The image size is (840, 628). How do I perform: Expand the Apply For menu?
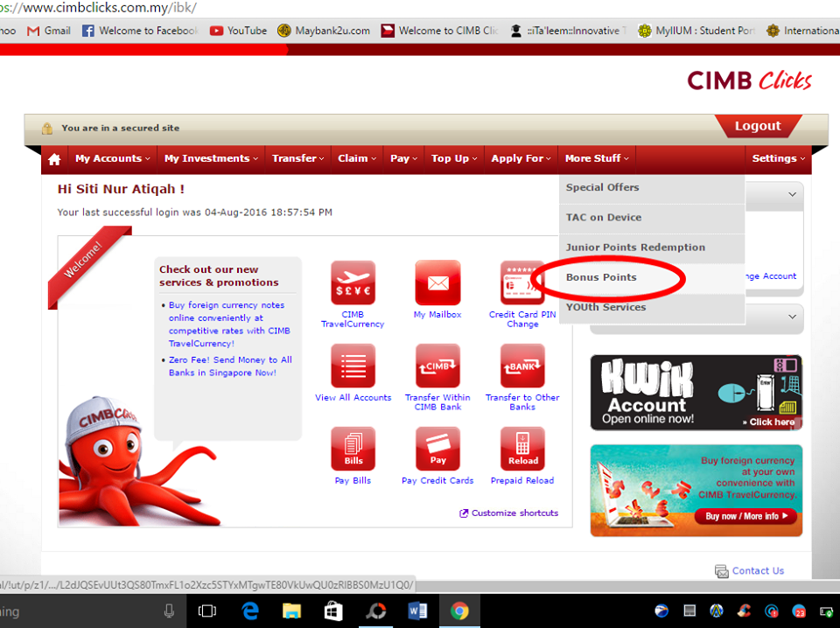(521, 158)
